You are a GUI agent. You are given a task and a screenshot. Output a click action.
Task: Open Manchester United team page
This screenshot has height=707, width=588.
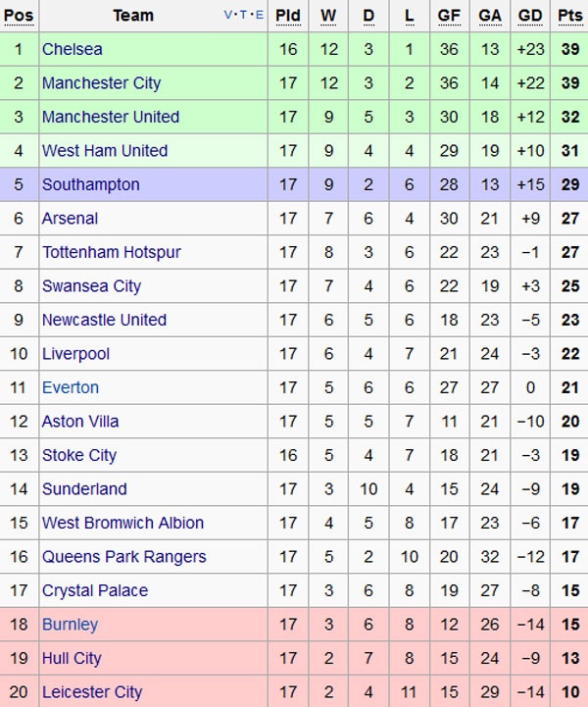(110, 117)
